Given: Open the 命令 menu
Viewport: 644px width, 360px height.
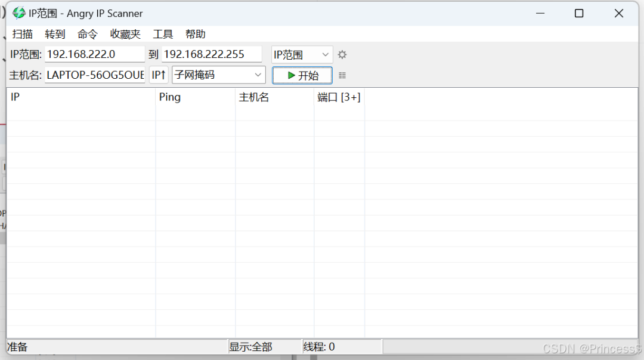Looking at the screenshot, I should [x=88, y=34].
